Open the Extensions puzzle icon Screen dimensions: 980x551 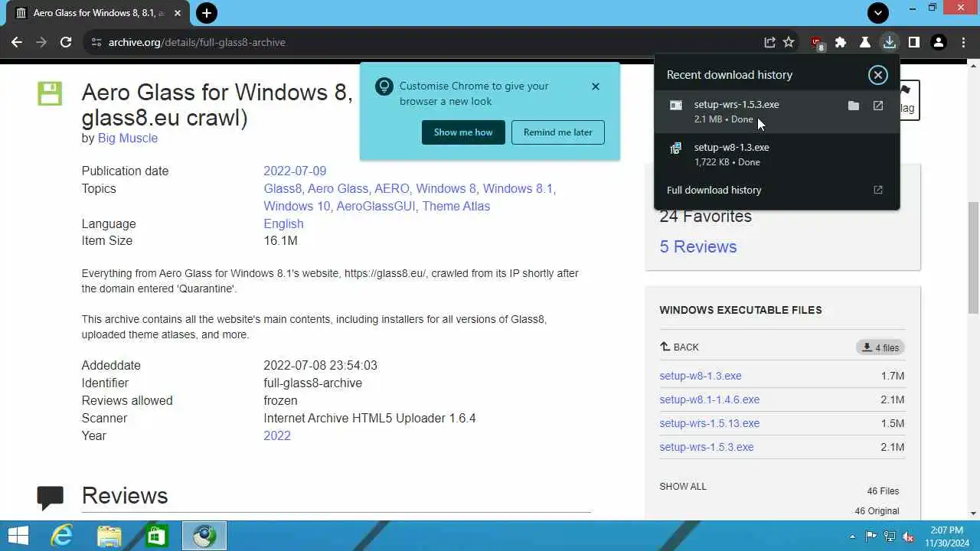pyautogui.click(x=841, y=42)
